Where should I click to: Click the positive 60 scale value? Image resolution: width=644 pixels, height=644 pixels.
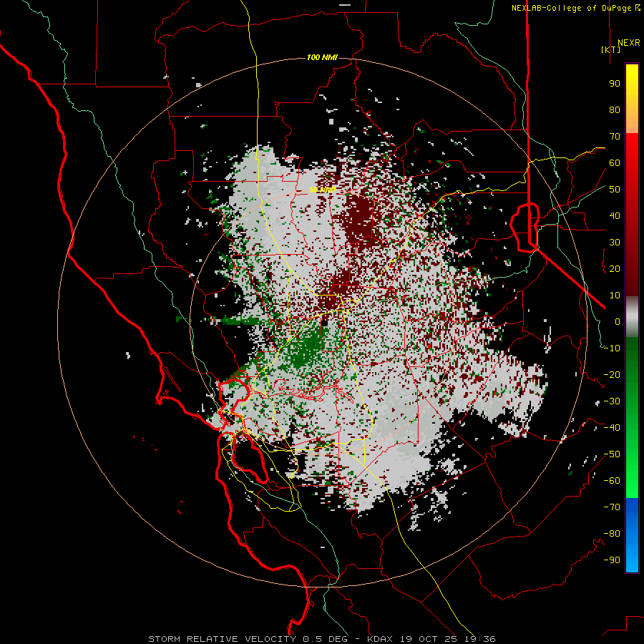coord(615,162)
